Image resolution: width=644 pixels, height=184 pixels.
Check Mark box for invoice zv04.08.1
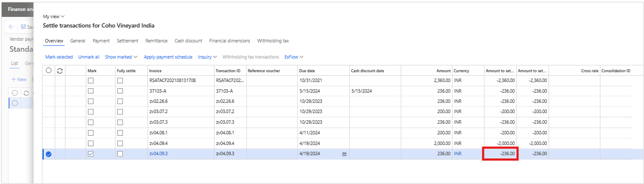pos(91,133)
